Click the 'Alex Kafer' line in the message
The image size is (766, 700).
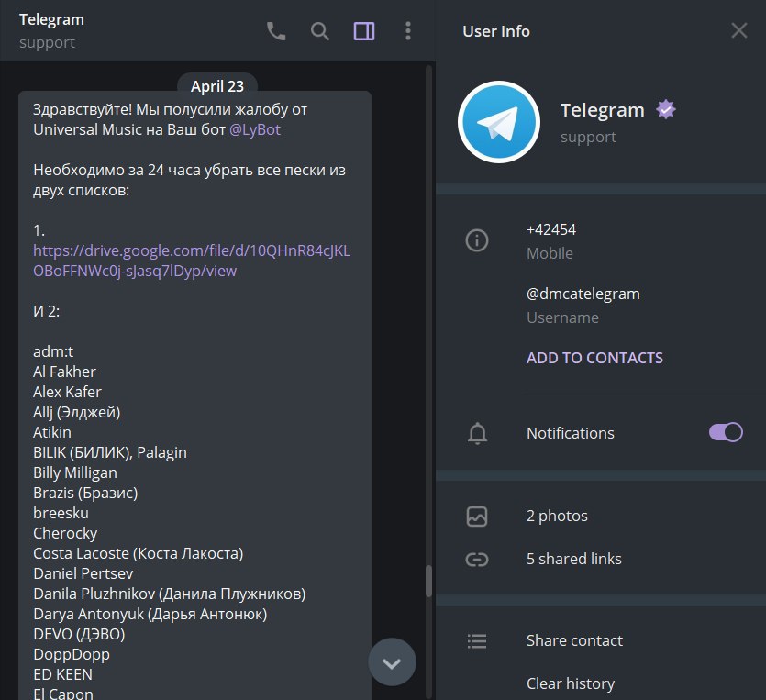[x=67, y=392]
